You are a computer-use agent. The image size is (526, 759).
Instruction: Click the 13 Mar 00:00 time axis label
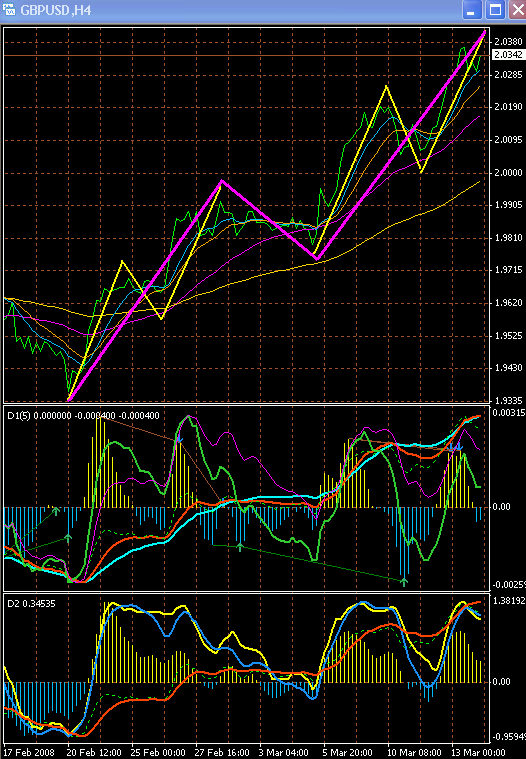(478, 753)
